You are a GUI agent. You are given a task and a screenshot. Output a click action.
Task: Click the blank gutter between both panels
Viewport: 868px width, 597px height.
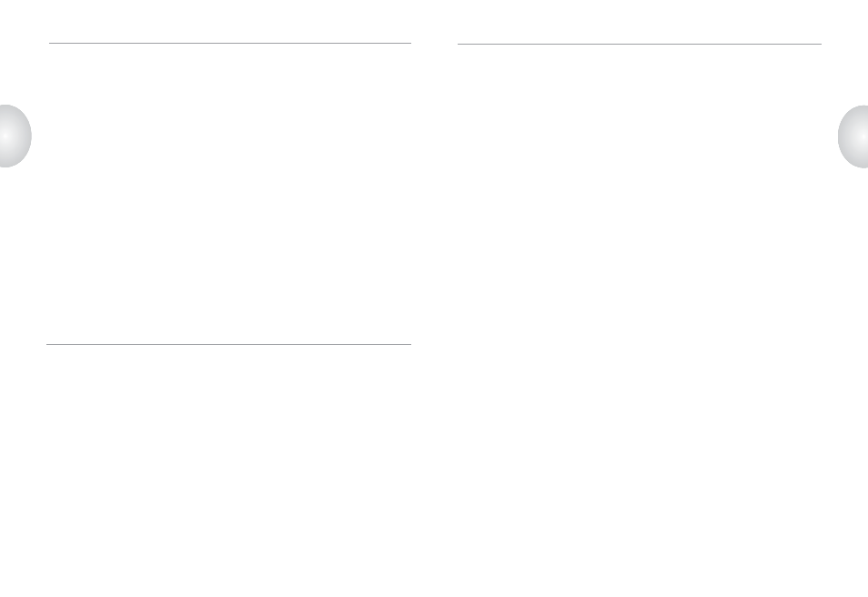tap(434, 299)
